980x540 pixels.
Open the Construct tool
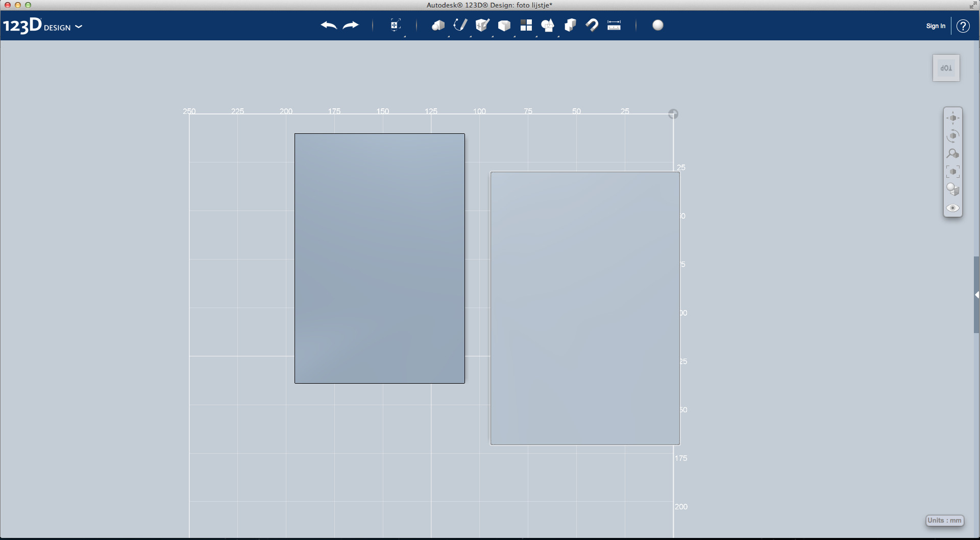pyautogui.click(x=482, y=25)
